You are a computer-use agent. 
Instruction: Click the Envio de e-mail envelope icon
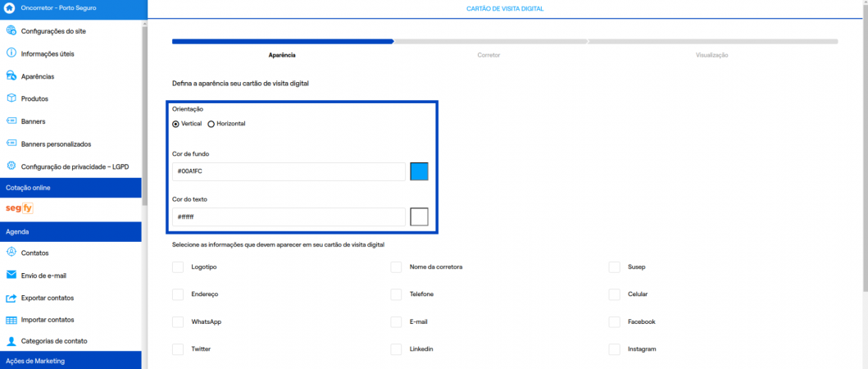click(11, 275)
